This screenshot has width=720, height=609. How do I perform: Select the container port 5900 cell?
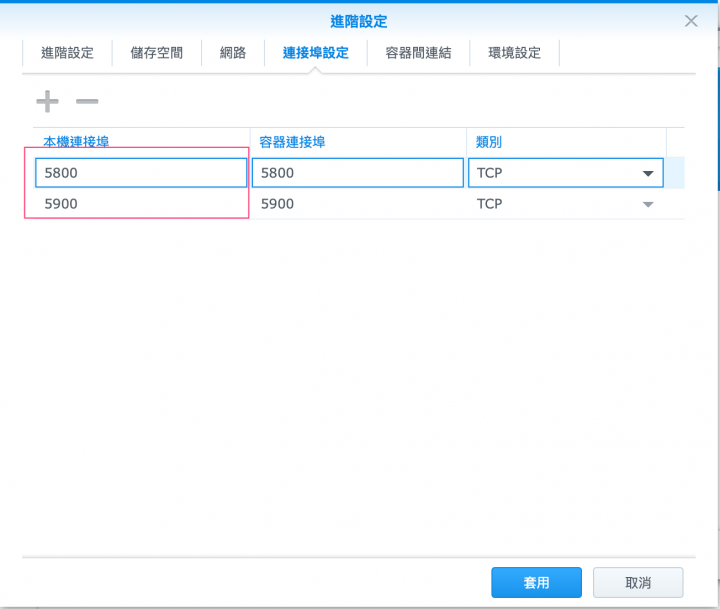[358, 204]
